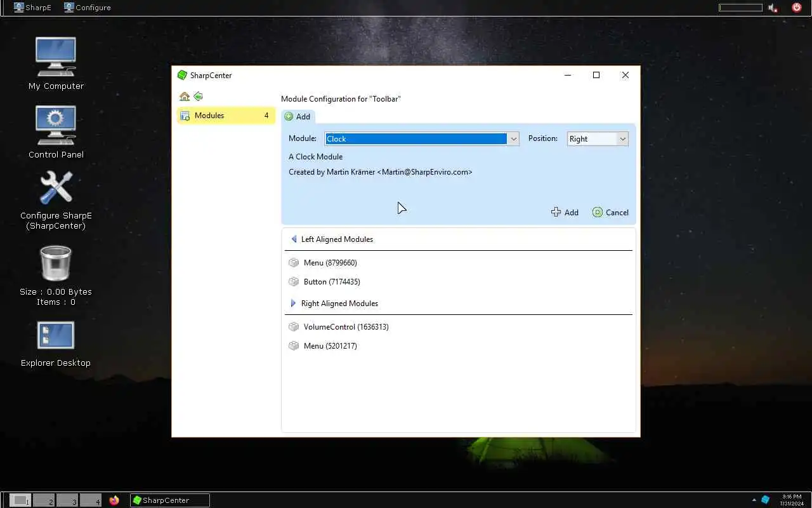Viewport: 812px width, 508px height.
Task: Click the cube icon beside Button (7174435)
Action: tap(294, 282)
